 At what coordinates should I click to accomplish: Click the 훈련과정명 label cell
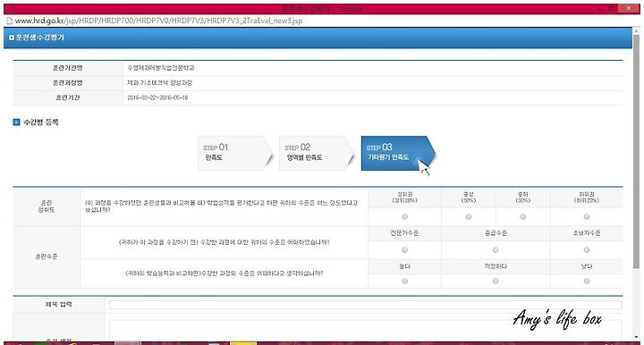pos(68,83)
